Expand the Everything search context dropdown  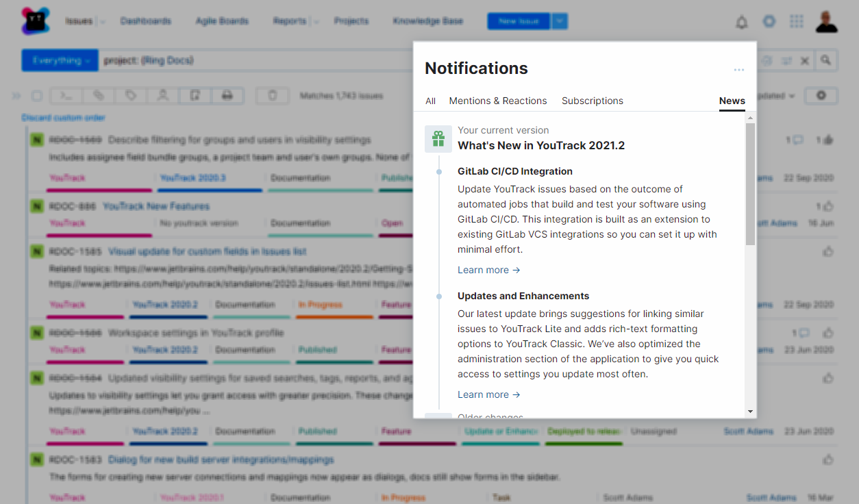click(x=60, y=60)
